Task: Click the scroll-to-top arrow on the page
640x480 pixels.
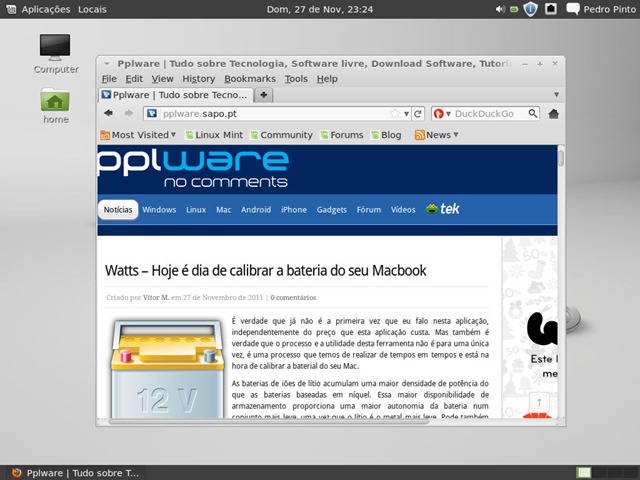Action: pos(539,403)
